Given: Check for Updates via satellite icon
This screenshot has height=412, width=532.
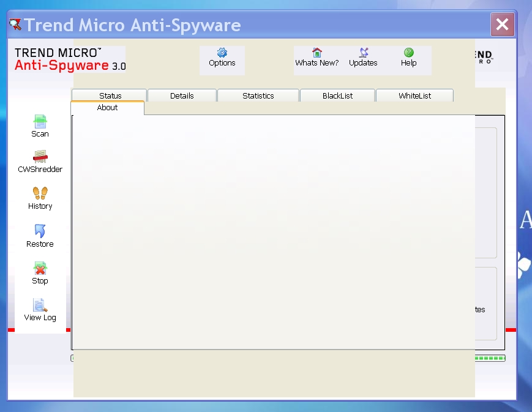Looking at the screenshot, I should click(364, 53).
